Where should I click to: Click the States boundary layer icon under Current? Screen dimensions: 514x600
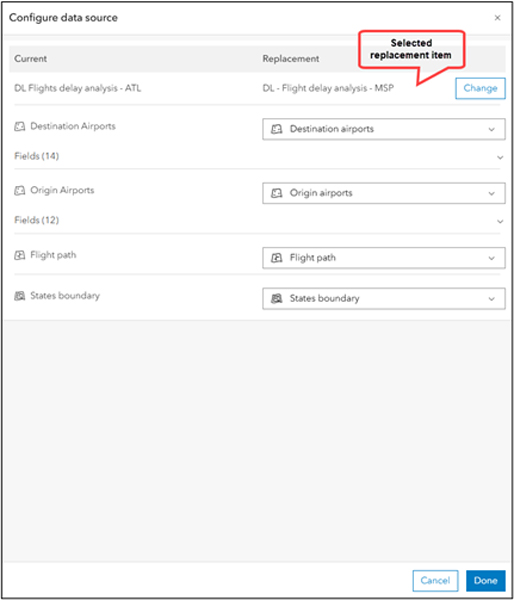[20, 296]
